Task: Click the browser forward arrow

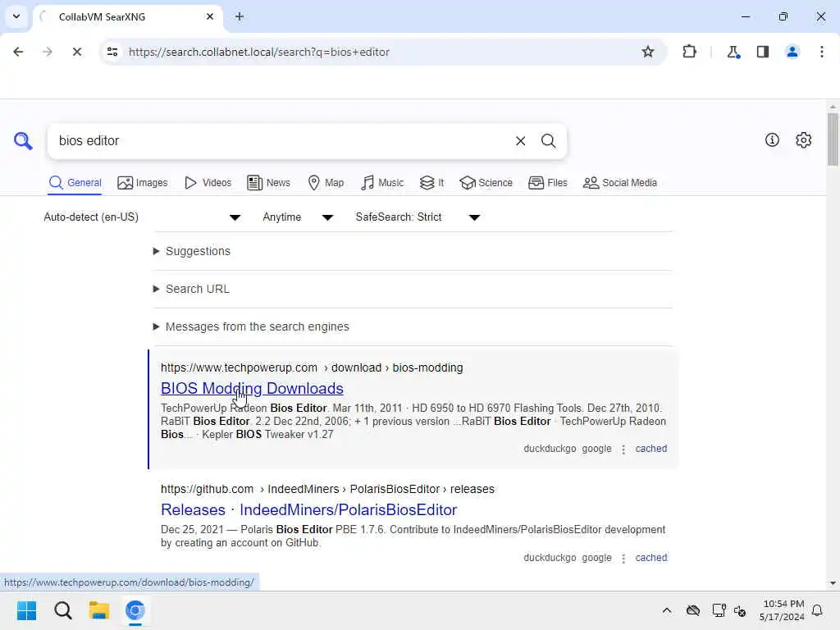Action: (48, 52)
